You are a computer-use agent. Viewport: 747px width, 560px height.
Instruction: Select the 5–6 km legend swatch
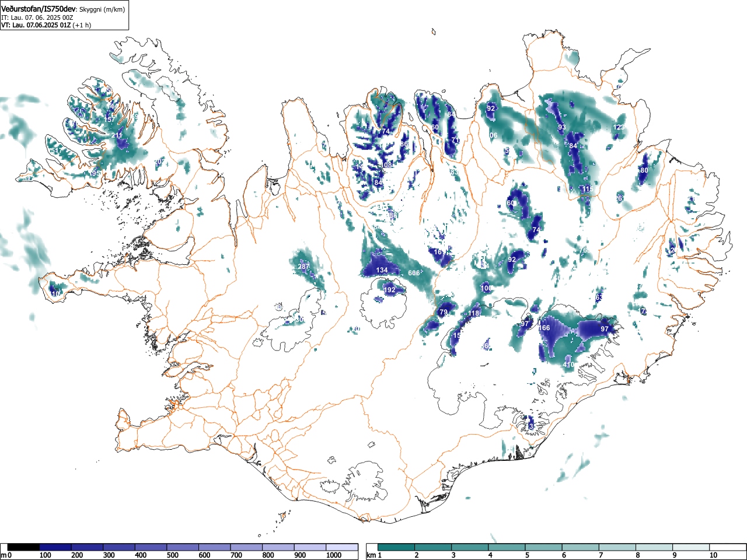pos(544,547)
